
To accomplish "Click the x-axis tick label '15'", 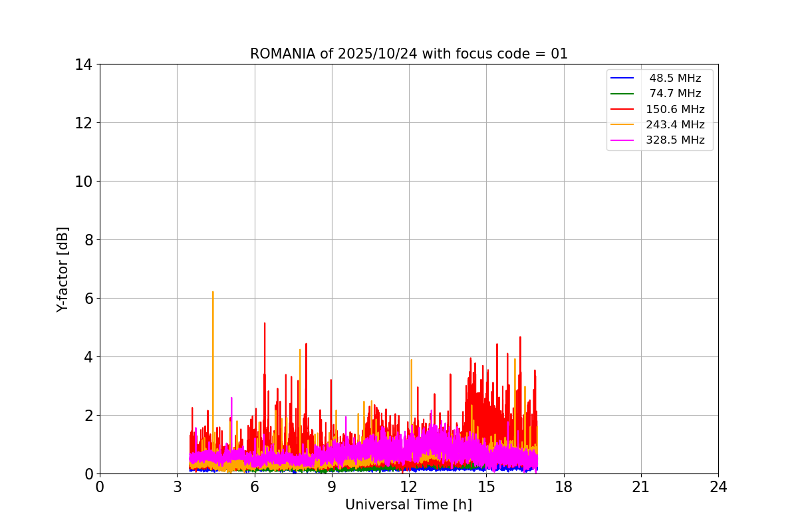I will (486, 487).
